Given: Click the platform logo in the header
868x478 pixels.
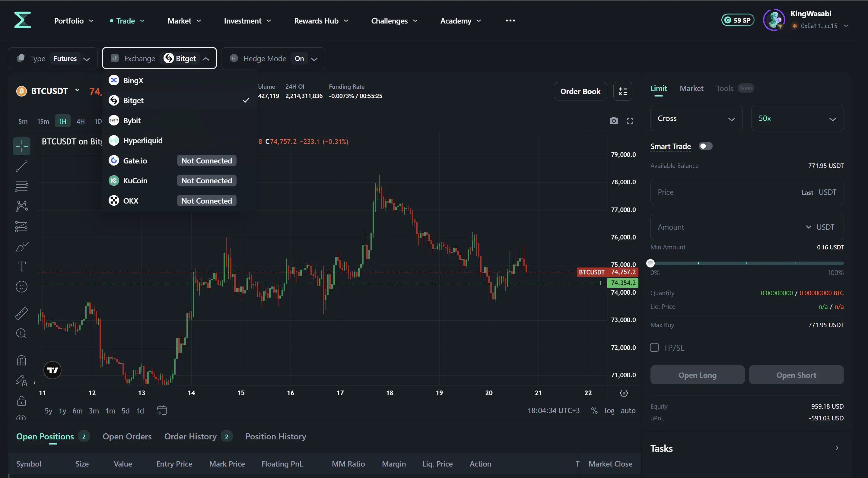Looking at the screenshot, I should tap(23, 20).
